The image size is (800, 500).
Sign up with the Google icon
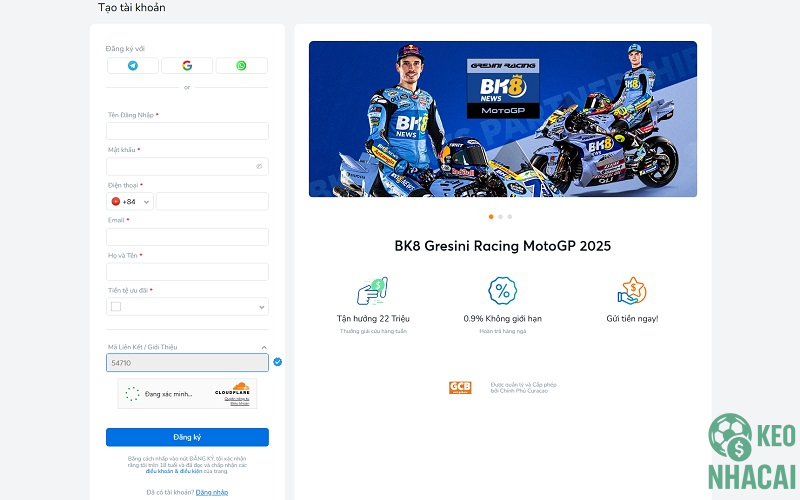pyautogui.click(x=187, y=66)
